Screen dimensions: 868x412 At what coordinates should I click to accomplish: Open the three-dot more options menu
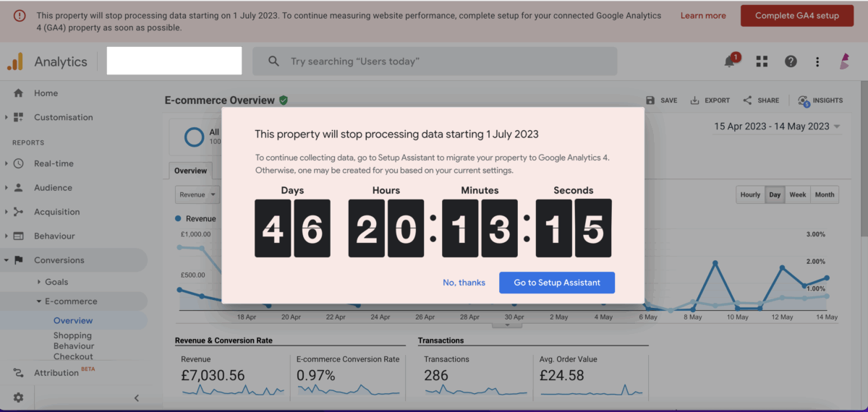[817, 62]
